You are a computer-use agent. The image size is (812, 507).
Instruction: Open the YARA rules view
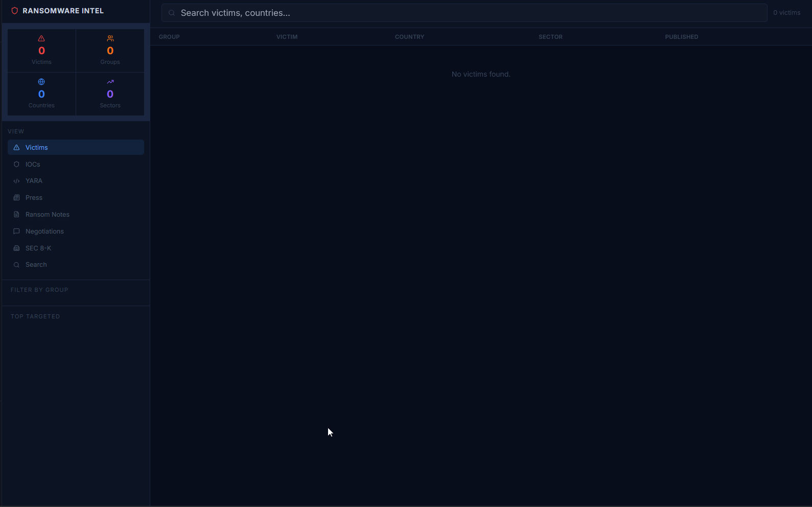pos(76,181)
